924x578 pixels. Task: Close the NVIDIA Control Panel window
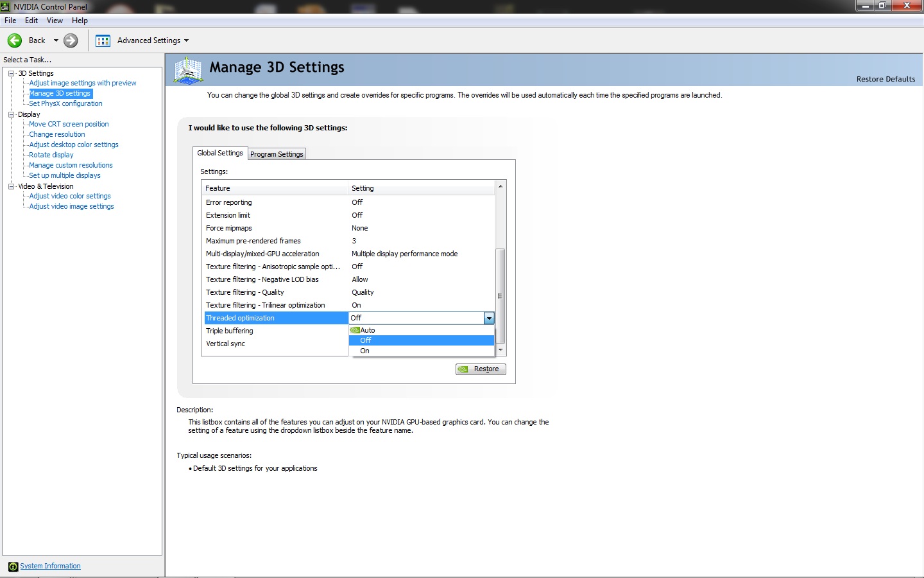coord(907,5)
